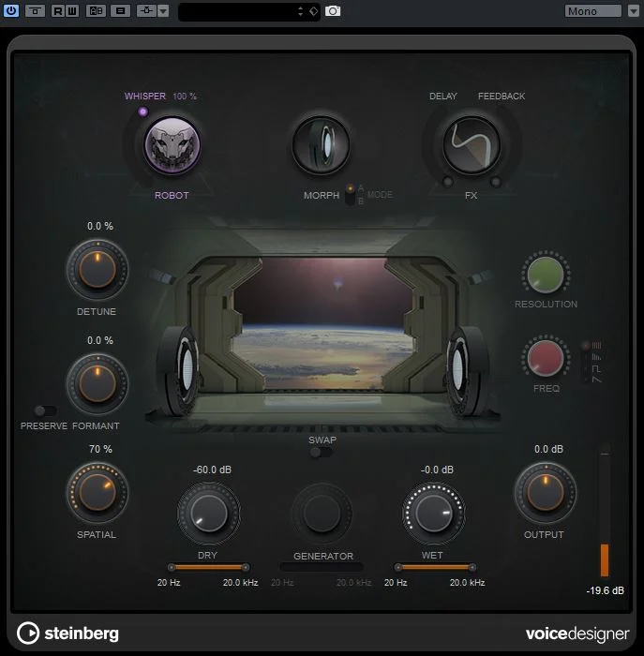Click the Spatial 70 % value
Image resolution: width=644 pixels, height=656 pixels.
pyautogui.click(x=100, y=449)
